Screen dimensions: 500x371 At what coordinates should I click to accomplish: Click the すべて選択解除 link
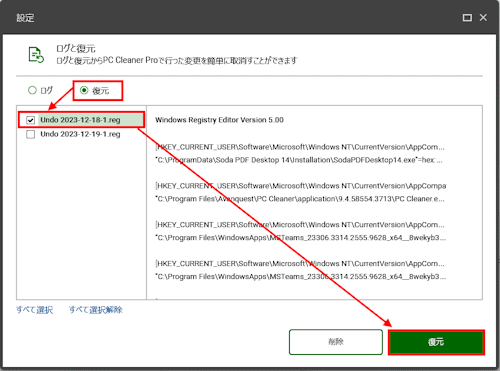[x=96, y=310]
